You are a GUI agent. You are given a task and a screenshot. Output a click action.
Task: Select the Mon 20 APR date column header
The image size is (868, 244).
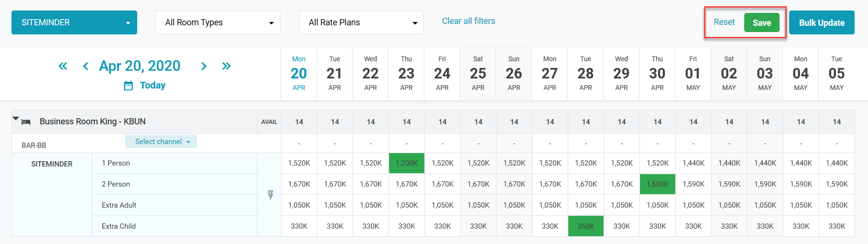point(299,73)
